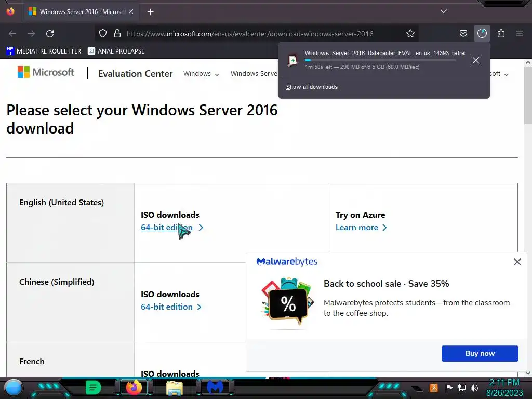
Task: Expand the All Microsoft dropdown chevron
Action: coord(506,74)
